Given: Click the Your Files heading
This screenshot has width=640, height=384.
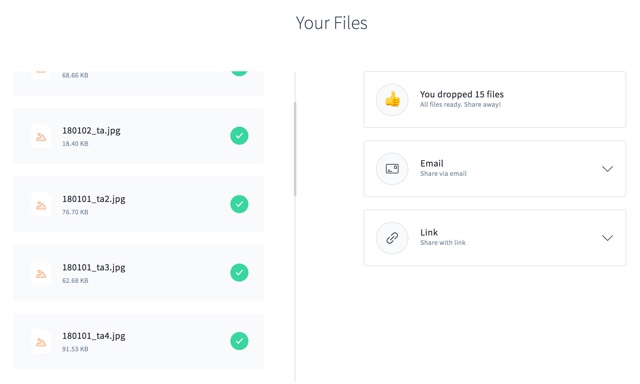Looking at the screenshot, I should tap(331, 23).
